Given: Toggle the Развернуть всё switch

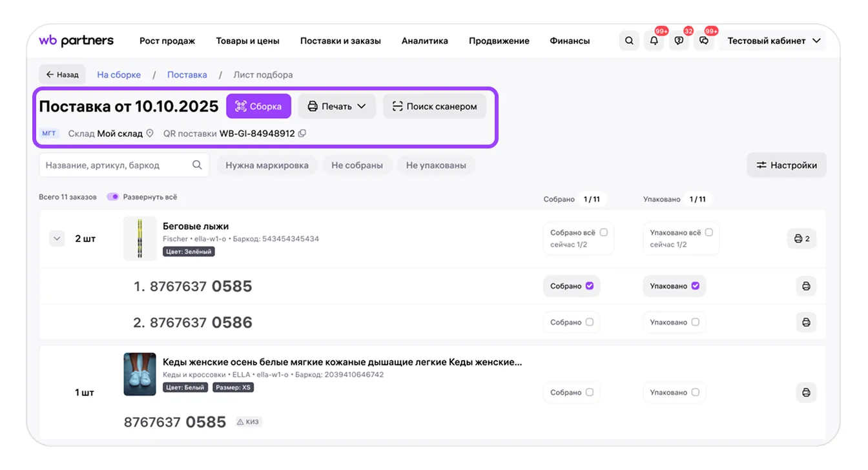Looking at the screenshot, I should click(113, 197).
